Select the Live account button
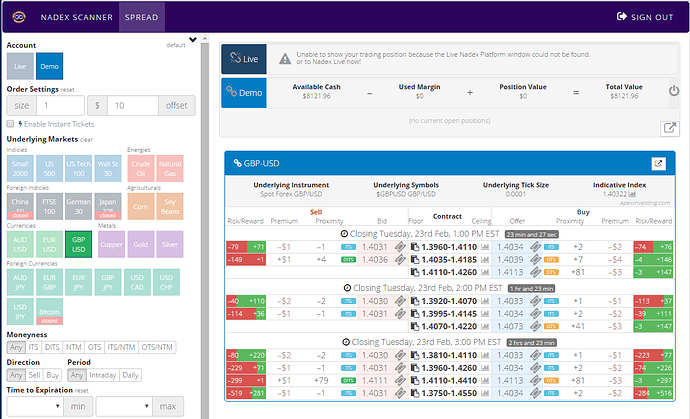The image size is (690, 419). (19, 65)
